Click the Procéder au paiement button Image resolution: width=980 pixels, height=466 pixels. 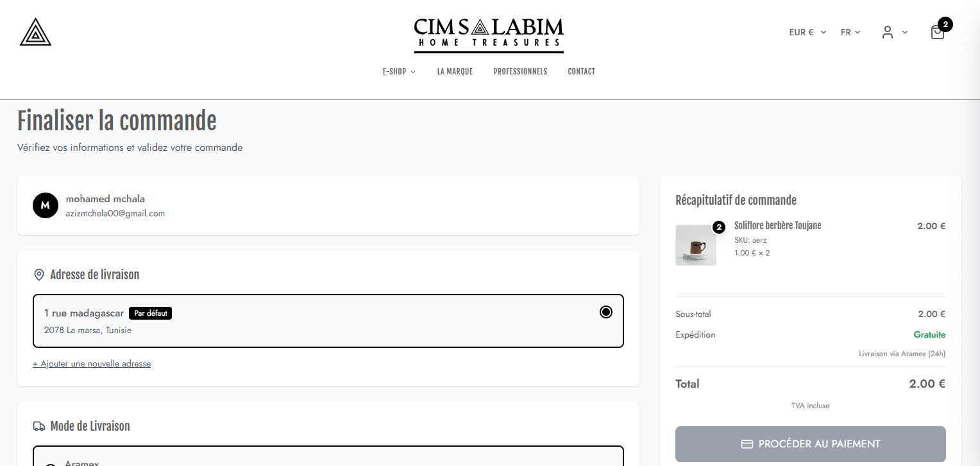[x=810, y=444]
